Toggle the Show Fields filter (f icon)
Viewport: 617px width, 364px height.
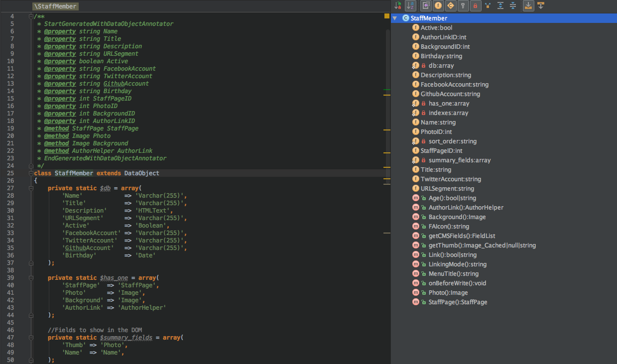[438, 5]
